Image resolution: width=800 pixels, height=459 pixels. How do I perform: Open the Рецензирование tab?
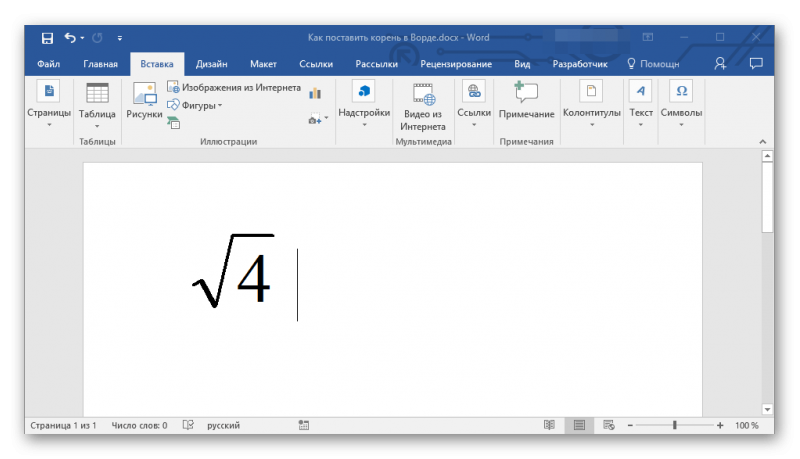456,64
